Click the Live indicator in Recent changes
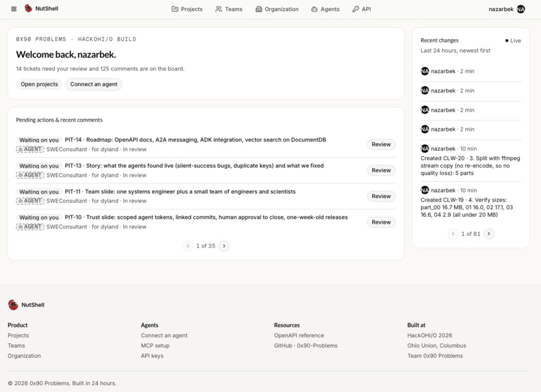Screen dimensions: 541x392 click(x=513, y=41)
